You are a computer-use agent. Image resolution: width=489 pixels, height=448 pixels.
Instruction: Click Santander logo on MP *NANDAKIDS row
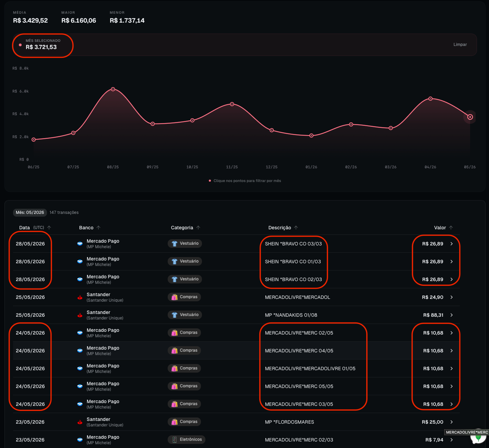(x=80, y=315)
